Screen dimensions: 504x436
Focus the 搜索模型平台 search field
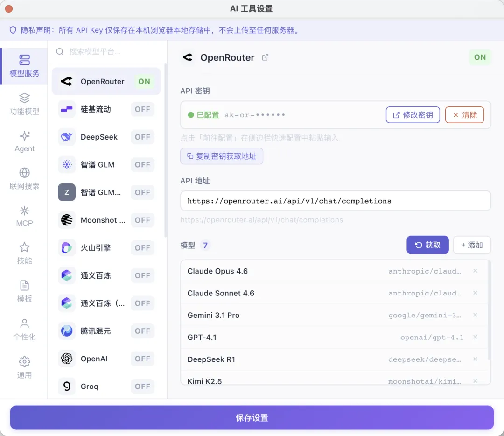pos(107,52)
